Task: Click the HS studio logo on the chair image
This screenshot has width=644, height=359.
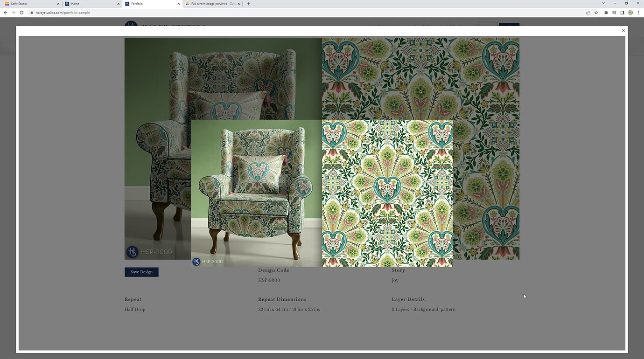Action: coord(196,262)
